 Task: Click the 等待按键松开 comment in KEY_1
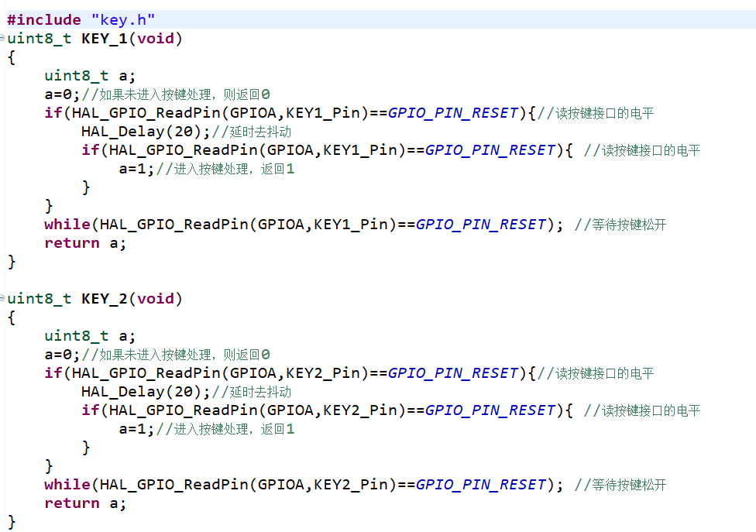[620, 225]
